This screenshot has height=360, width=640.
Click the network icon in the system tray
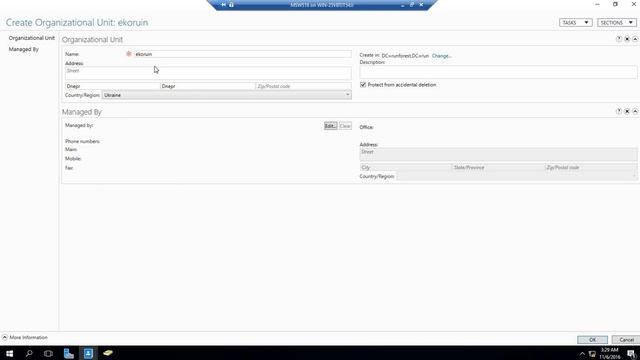point(592,353)
